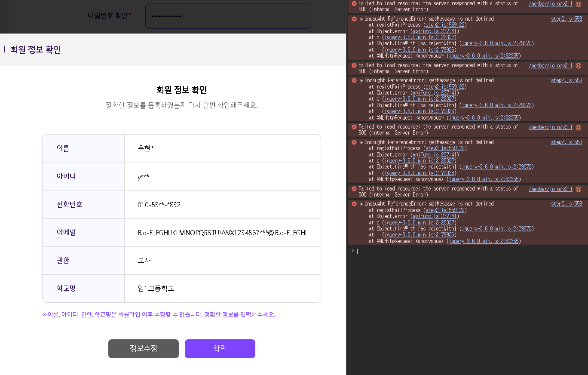
Task: Focus the 비밀번호 확인 password field
Action: (228, 16)
